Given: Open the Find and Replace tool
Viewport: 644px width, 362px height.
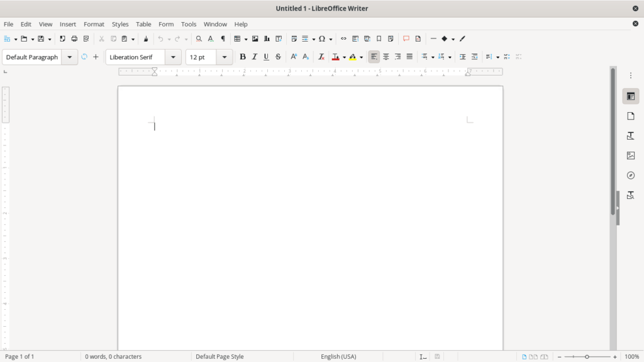Looking at the screenshot, I should pyautogui.click(x=199, y=39).
